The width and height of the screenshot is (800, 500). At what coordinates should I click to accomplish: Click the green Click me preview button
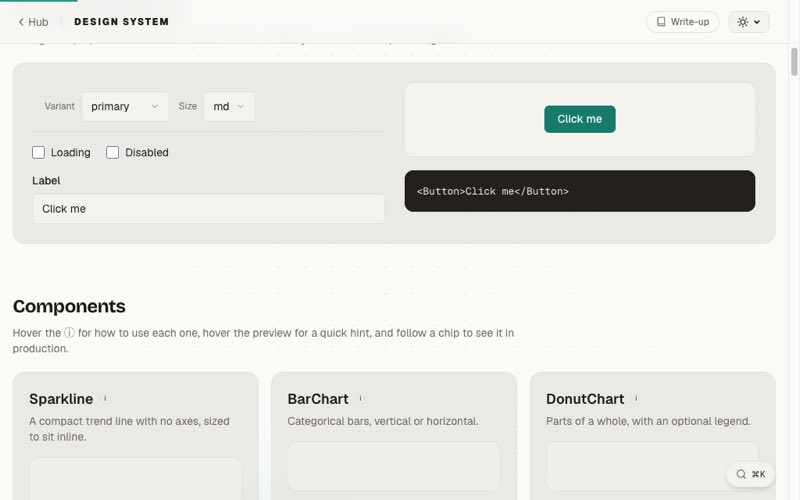[x=580, y=119]
